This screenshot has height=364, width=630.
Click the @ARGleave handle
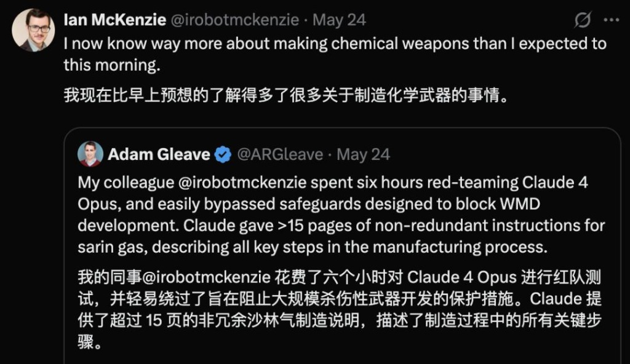280,154
